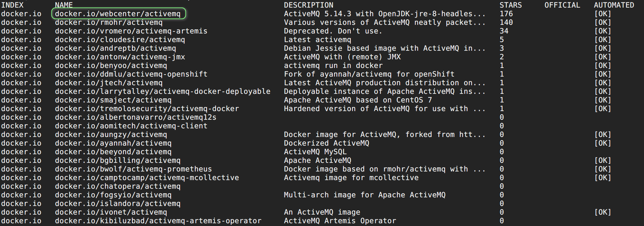The image size is (644, 226).
Task: Click the [OK] flag in webcenter/activemq row
Action: pyautogui.click(x=603, y=14)
